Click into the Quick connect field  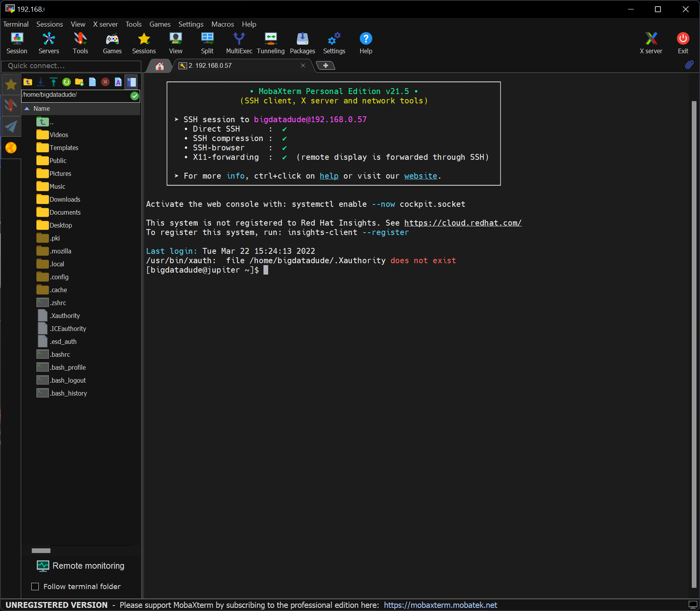click(71, 66)
